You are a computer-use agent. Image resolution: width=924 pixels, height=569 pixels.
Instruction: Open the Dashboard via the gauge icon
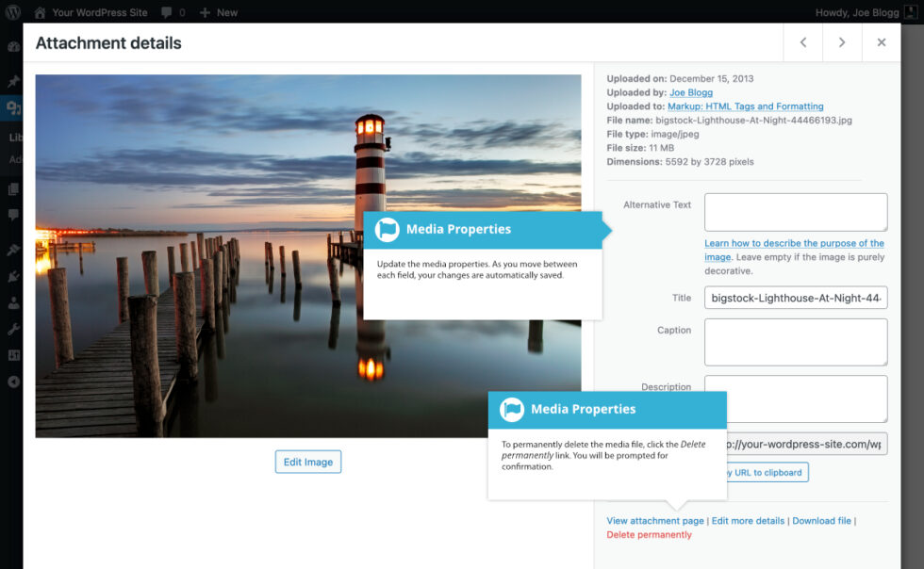point(12,45)
